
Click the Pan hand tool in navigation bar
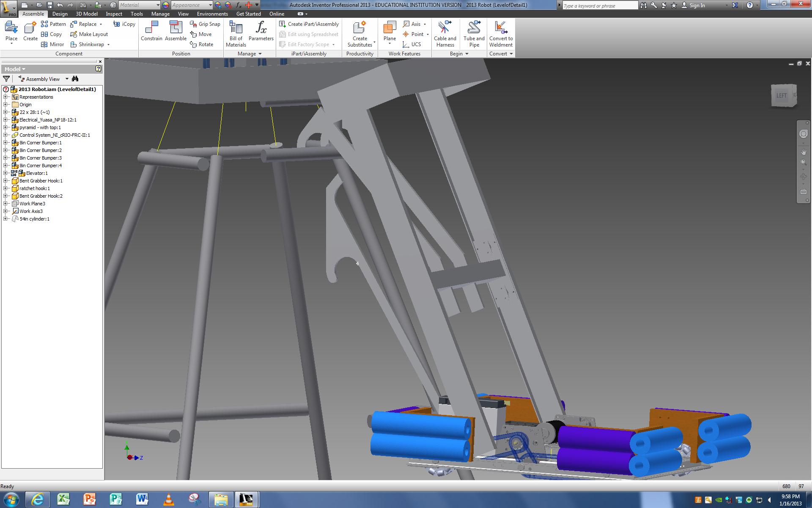803,152
